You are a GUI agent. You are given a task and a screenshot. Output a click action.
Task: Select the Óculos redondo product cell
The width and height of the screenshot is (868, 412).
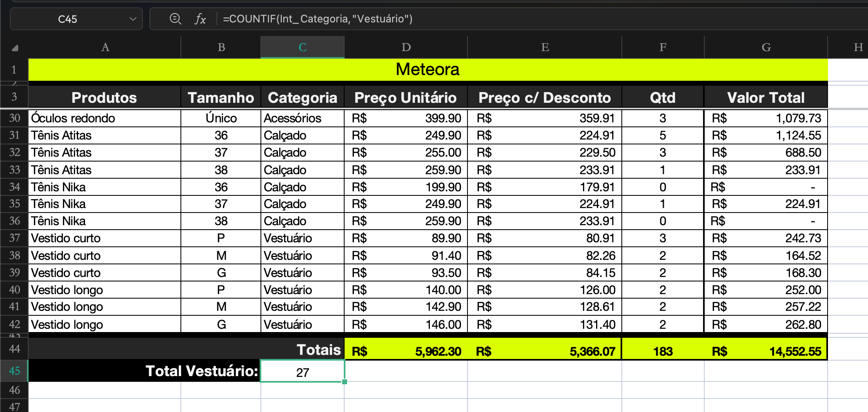coord(105,118)
